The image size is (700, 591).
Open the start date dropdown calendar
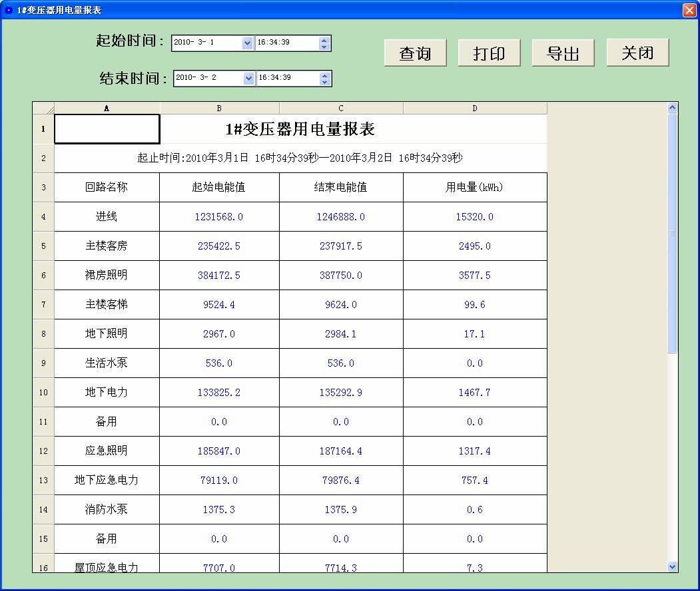[x=248, y=43]
